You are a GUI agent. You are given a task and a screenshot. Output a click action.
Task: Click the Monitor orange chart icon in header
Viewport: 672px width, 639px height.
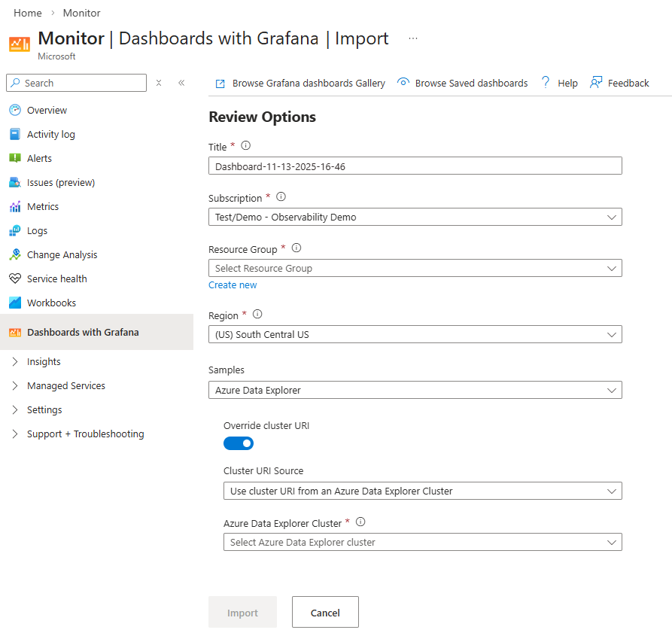click(x=20, y=44)
